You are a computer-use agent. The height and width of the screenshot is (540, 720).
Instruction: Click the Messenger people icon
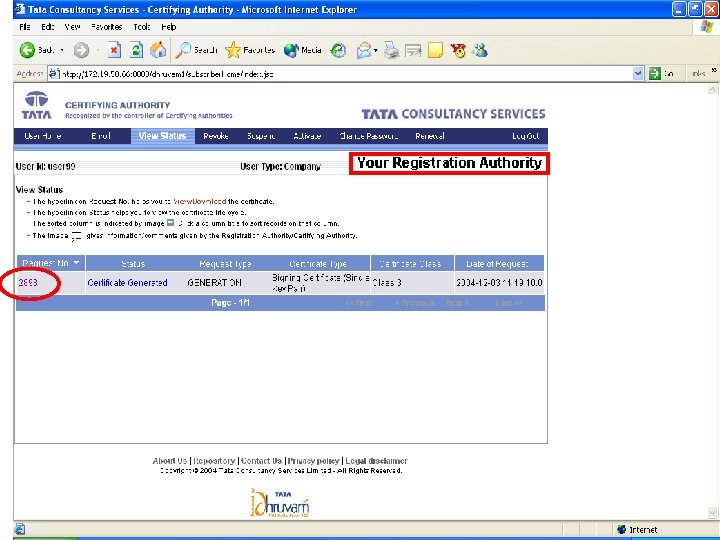480,50
